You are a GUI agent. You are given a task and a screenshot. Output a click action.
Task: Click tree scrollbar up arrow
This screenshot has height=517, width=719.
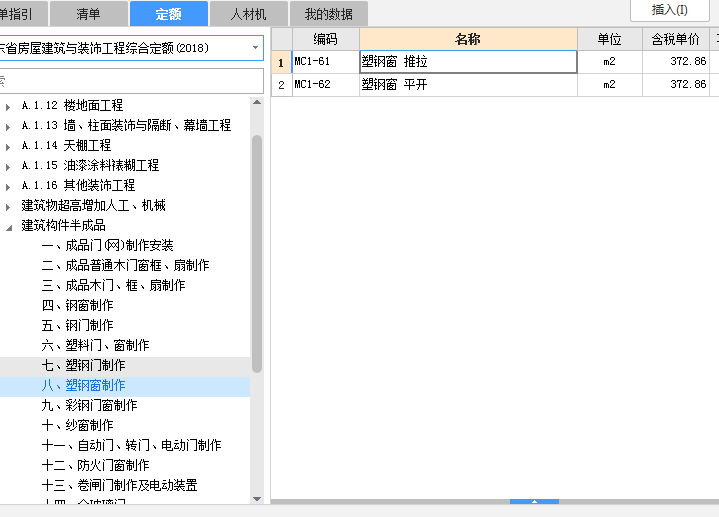click(257, 102)
